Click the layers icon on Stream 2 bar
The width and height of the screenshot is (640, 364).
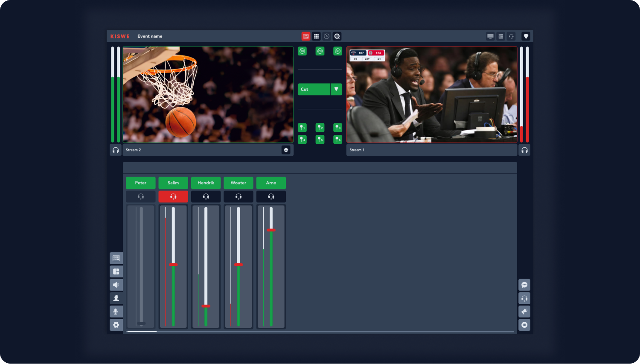tap(286, 150)
